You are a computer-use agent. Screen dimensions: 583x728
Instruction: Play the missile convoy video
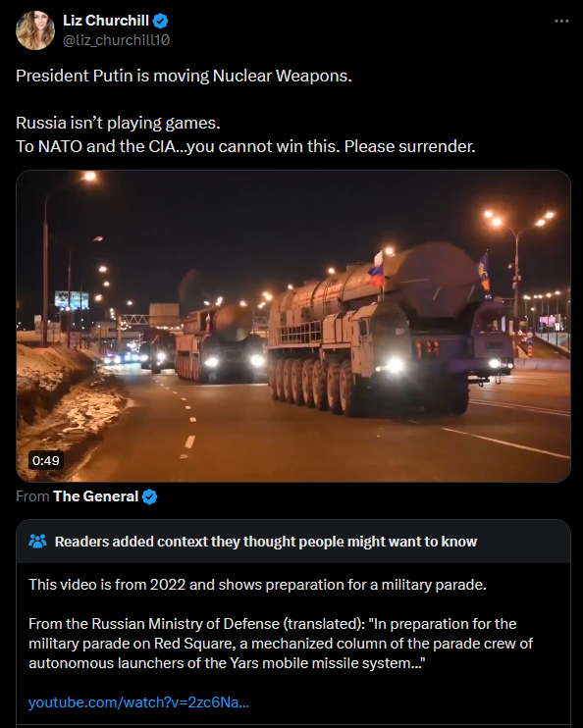293,326
